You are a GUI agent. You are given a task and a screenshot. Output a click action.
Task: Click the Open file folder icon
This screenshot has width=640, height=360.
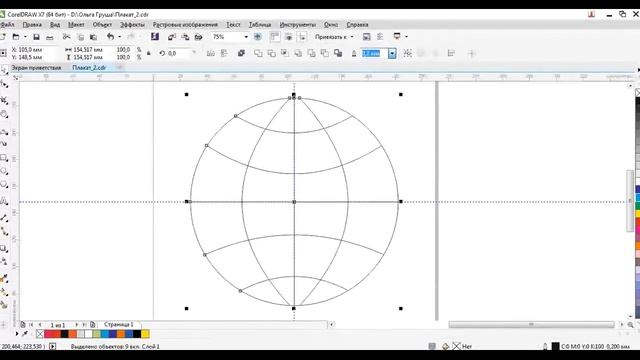pos(16,37)
